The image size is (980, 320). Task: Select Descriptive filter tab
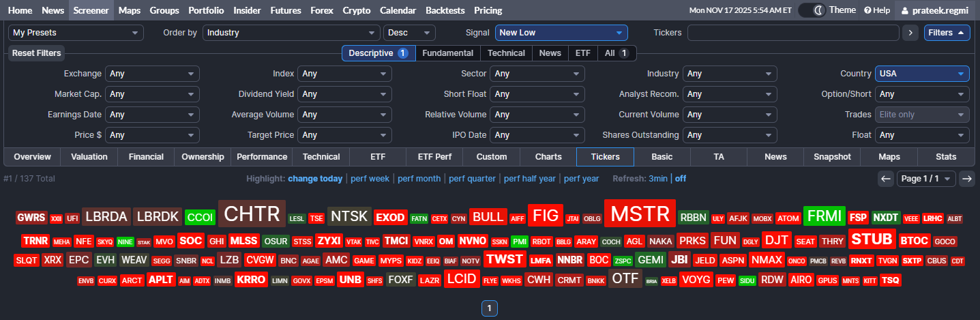[x=378, y=53]
